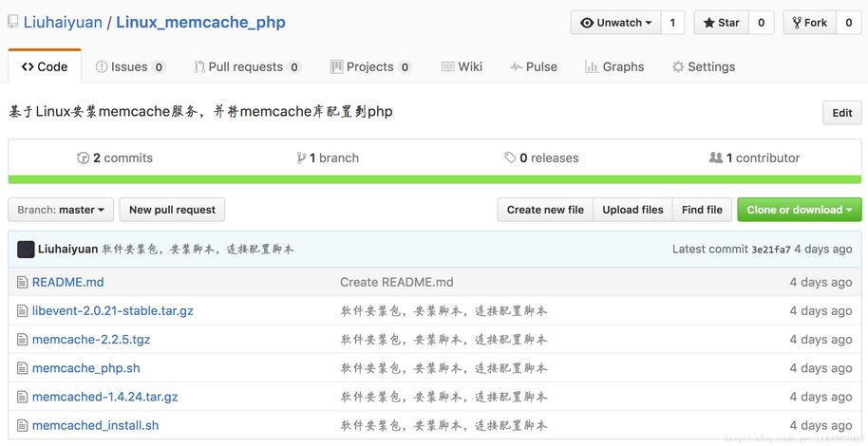Open the Pull requests tab
Image resolution: width=868 pixels, height=446 pixels.
[x=248, y=67]
